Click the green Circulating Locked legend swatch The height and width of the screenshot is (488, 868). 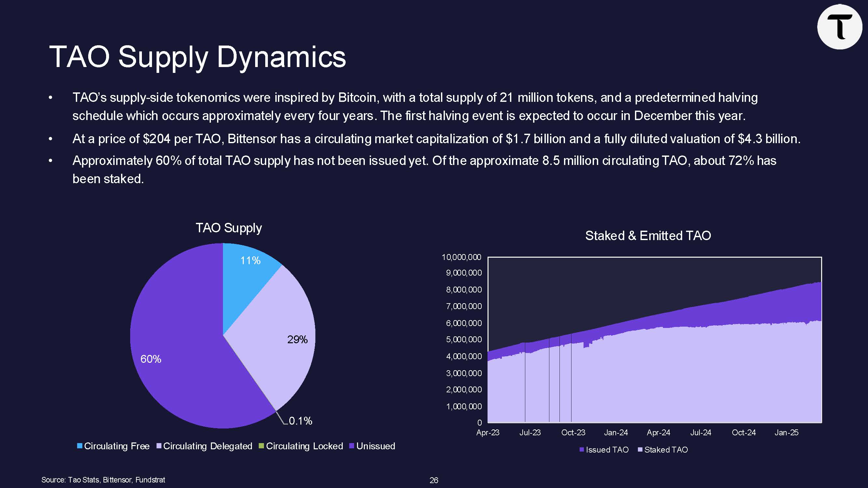(261, 446)
